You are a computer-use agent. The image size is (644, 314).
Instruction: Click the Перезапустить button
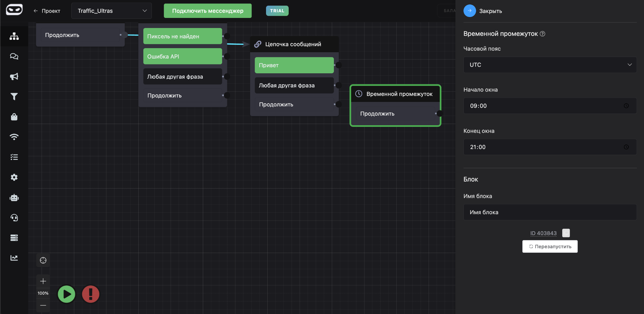(550, 246)
